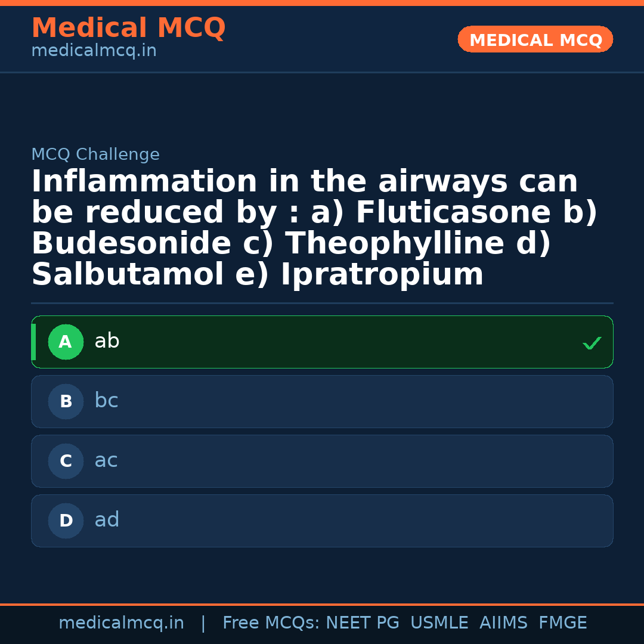Viewport: 644px width, 644px height.
Task: Select answer option 'ab'
Action: click(x=107, y=341)
